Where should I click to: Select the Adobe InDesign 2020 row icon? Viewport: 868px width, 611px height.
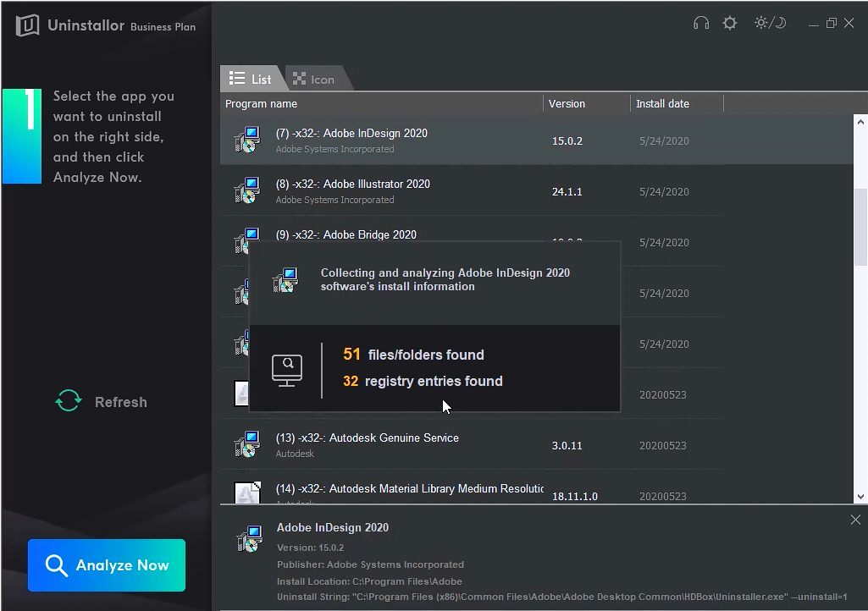(247, 140)
